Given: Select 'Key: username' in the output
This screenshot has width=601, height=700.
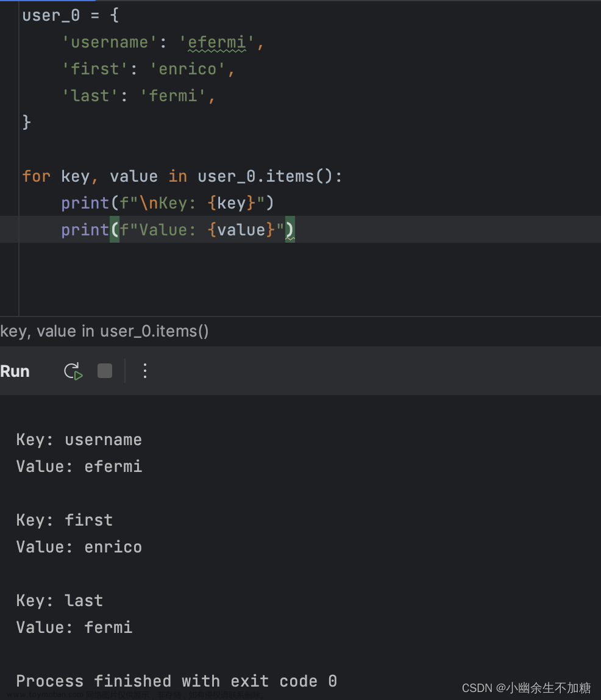Looking at the screenshot, I should point(79,439).
